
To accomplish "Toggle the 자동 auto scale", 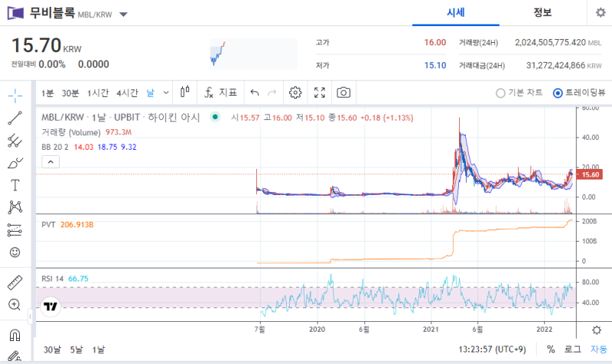I will point(598,349).
